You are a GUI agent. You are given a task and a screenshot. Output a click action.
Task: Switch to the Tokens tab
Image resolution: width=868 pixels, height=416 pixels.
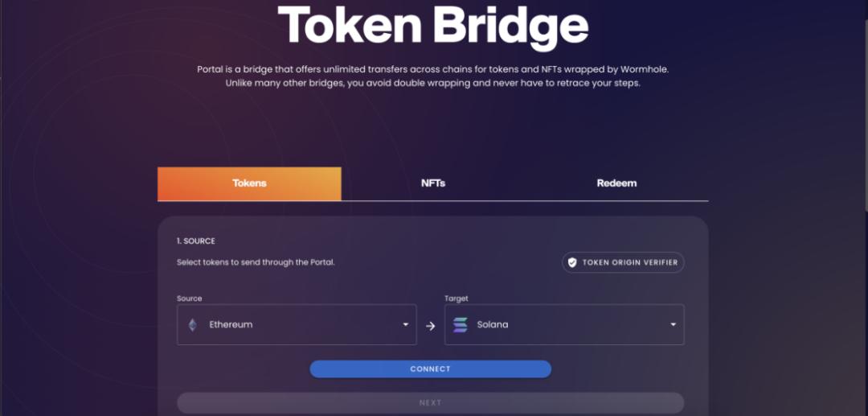tap(249, 183)
